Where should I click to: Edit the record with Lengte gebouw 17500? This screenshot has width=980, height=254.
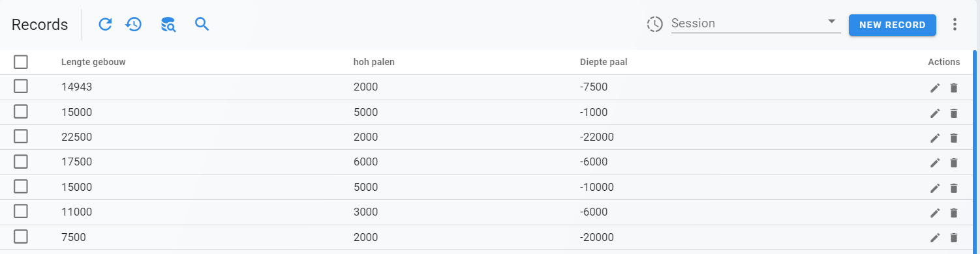[935, 163]
